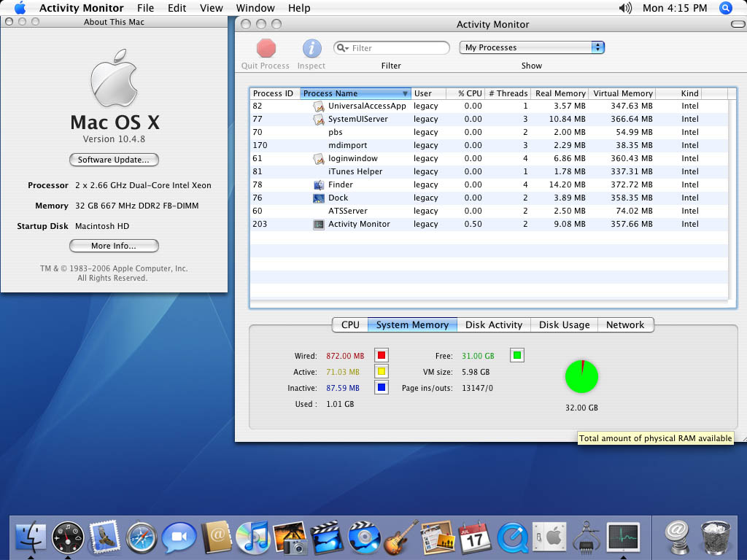Click the Inspect info icon
This screenshot has width=747, height=560.
tap(311, 49)
